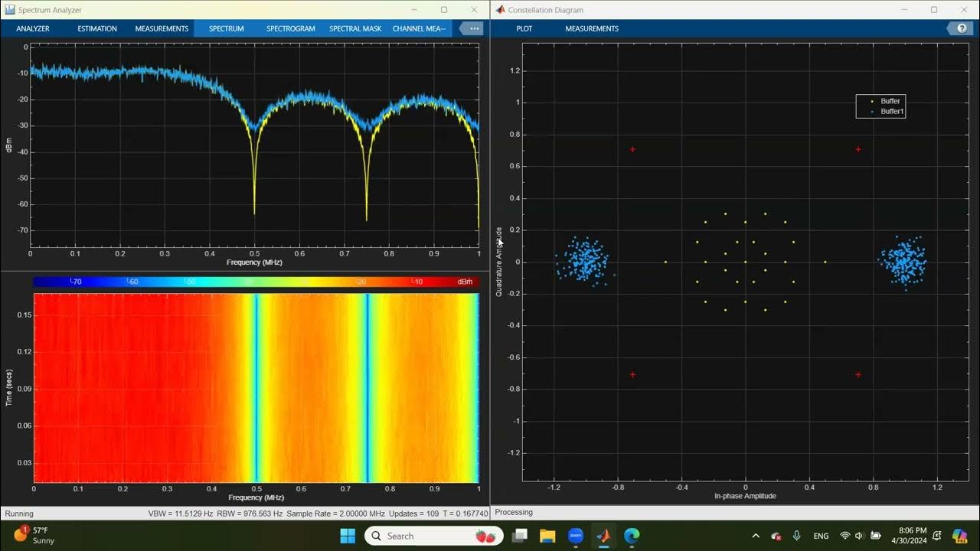Click the Constellation Diagram MATLAB title icon

(x=500, y=10)
